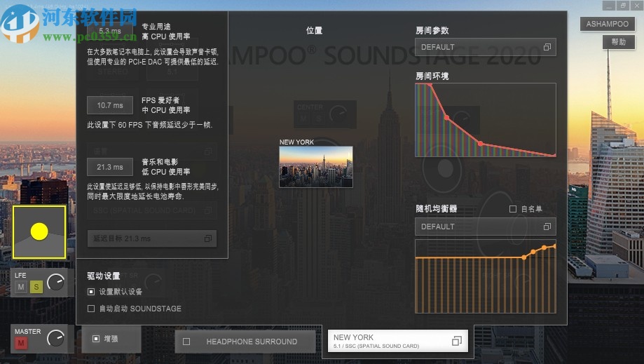Enable auto start SOUNDSTAGE checkbox
Screen dimensions: 644x364
[91, 309]
